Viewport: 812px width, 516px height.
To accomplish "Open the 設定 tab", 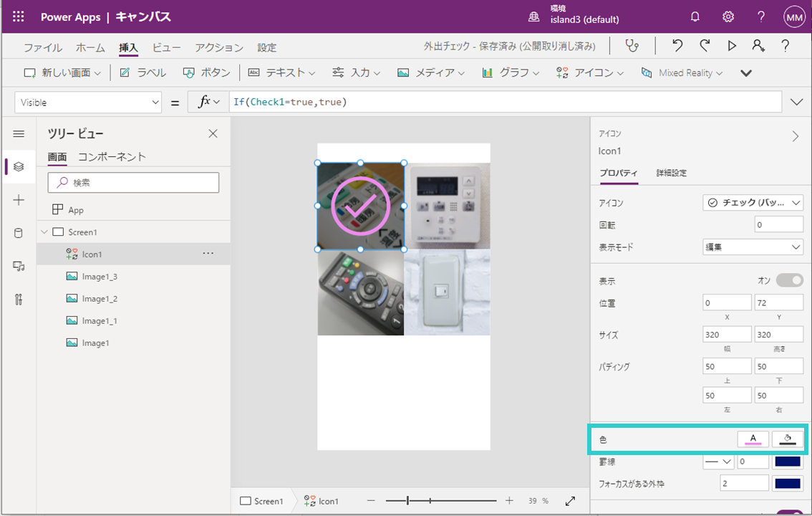I will (266, 48).
